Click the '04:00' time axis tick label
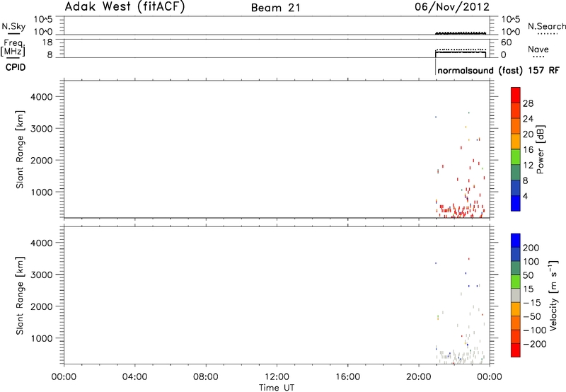566x392 pixels. coord(134,377)
